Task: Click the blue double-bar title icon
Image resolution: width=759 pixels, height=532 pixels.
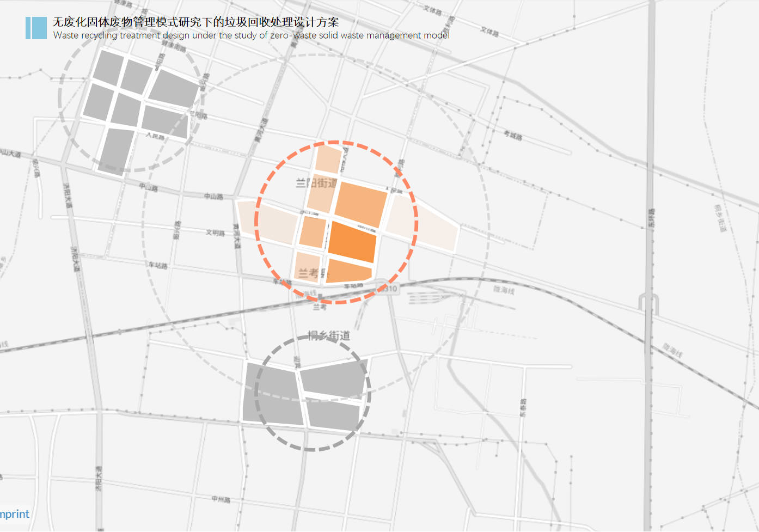Action: point(36,28)
